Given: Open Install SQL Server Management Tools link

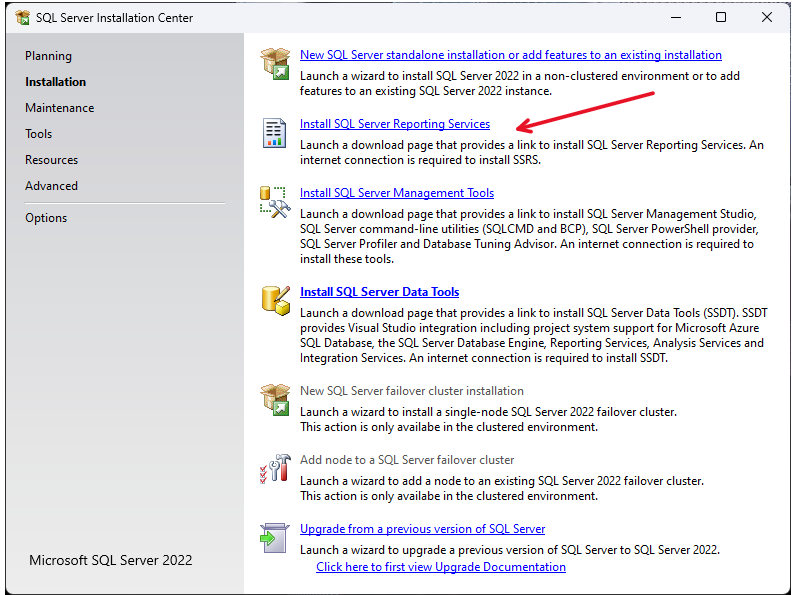Looking at the screenshot, I should pyautogui.click(x=397, y=193).
